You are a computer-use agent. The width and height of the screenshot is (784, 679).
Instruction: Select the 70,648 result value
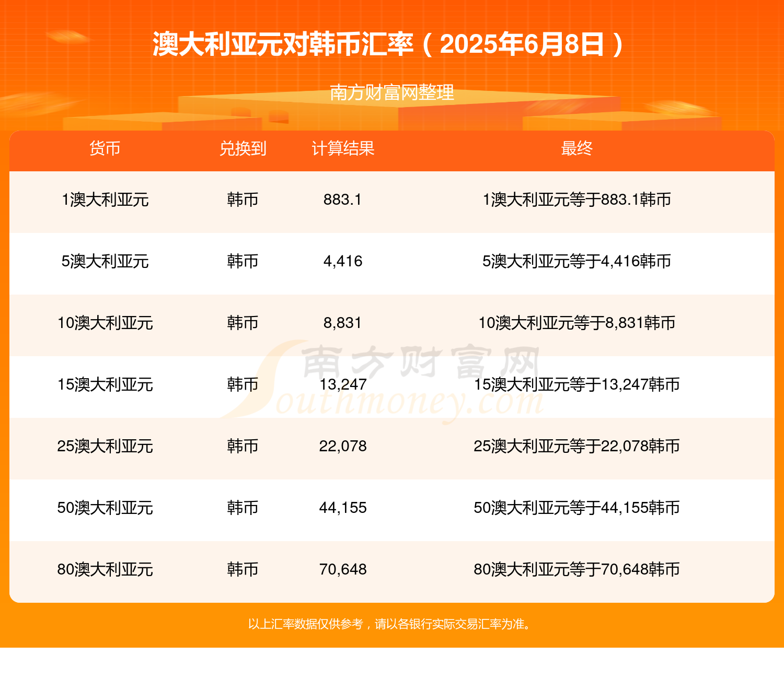[343, 569]
